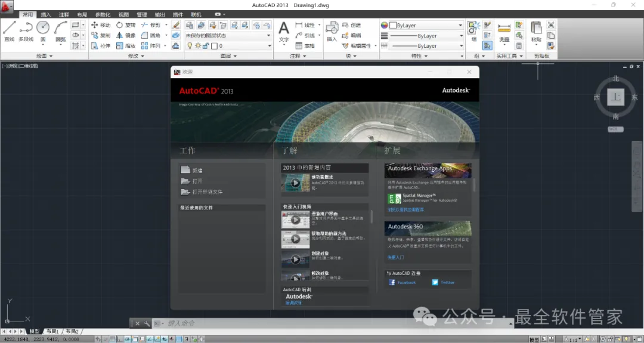Click the ViewCube 上 top face

pyautogui.click(x=615, y=97)
